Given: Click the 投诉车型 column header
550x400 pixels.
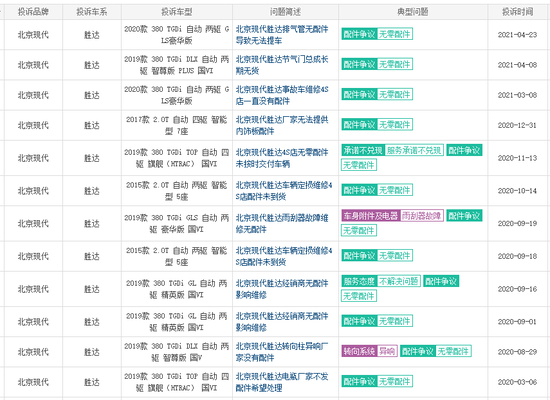Looking at the screenshot, I should pyautogui.click(x=177, y=12).
